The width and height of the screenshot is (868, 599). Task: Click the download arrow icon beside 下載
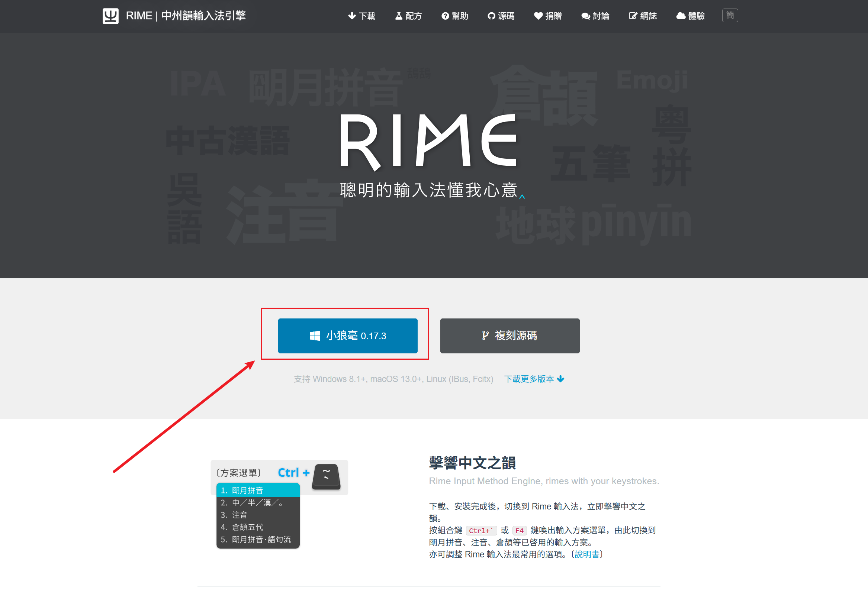[352, 16]
